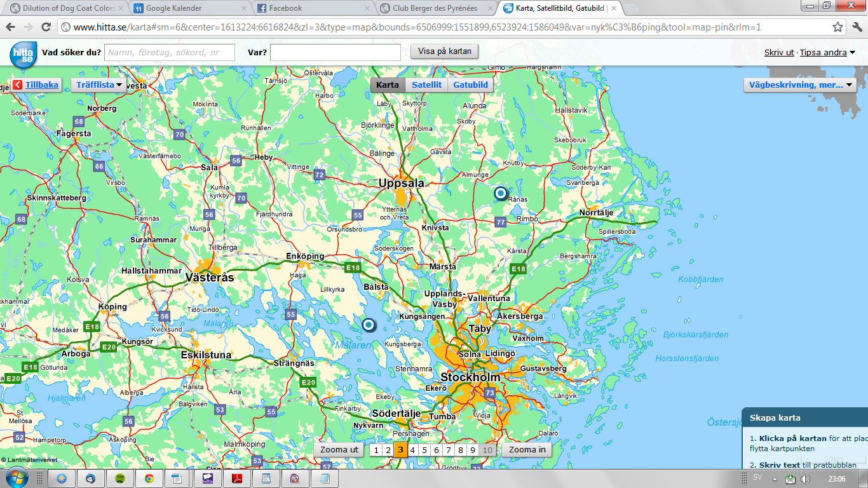Viewport: 868px width, 488px height.
Task: Reload the page with refresh icon
Action: tap(46, 27)
